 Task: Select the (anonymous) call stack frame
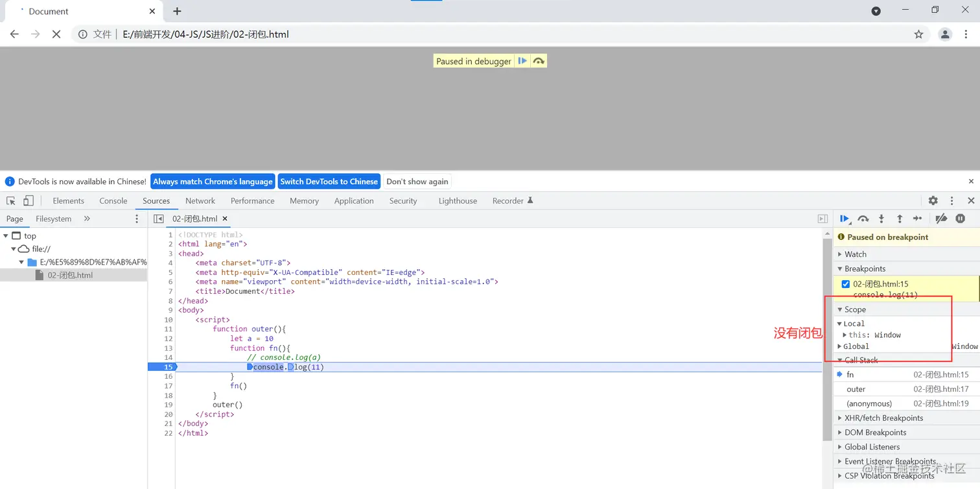click(906, 403)
